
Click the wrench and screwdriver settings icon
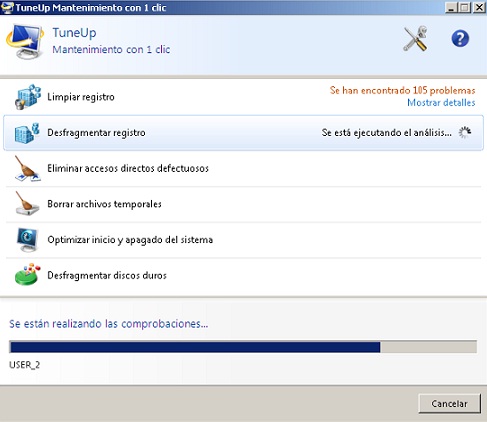point(415,39)
